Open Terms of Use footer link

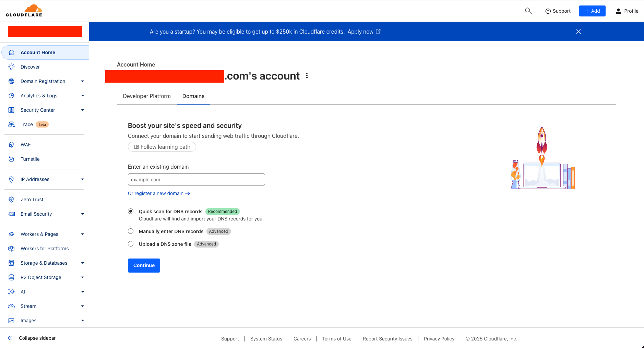point(337,339)
